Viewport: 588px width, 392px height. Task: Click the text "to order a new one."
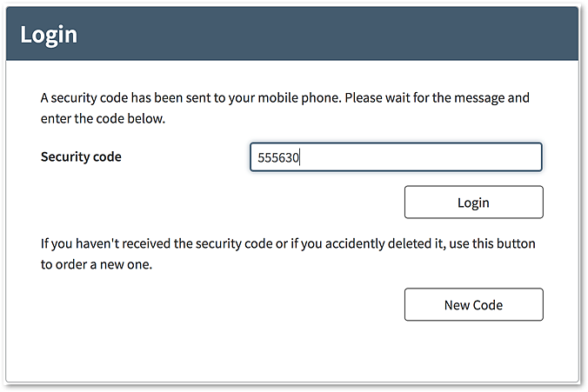click(97, 264)
